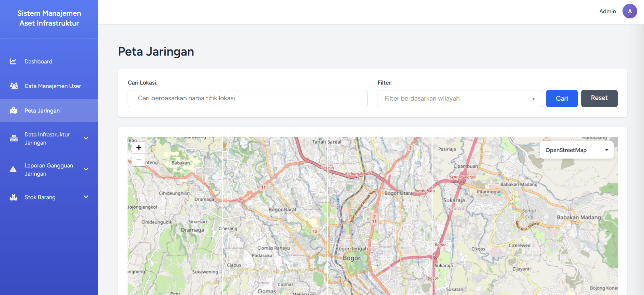Click the Ciapus label on map
Image resolution: width=644 pixels, height=295 pixels.
(x=234, y=265)
